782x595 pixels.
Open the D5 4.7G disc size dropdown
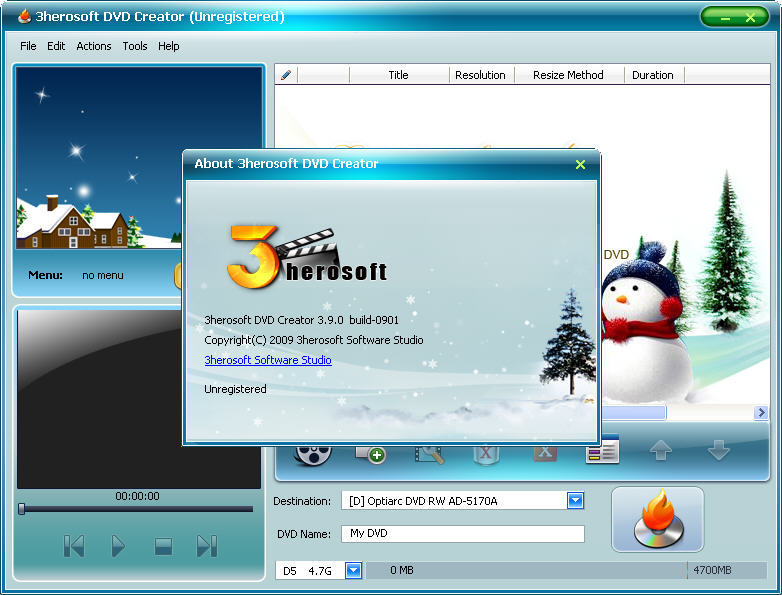click(354, 570)
